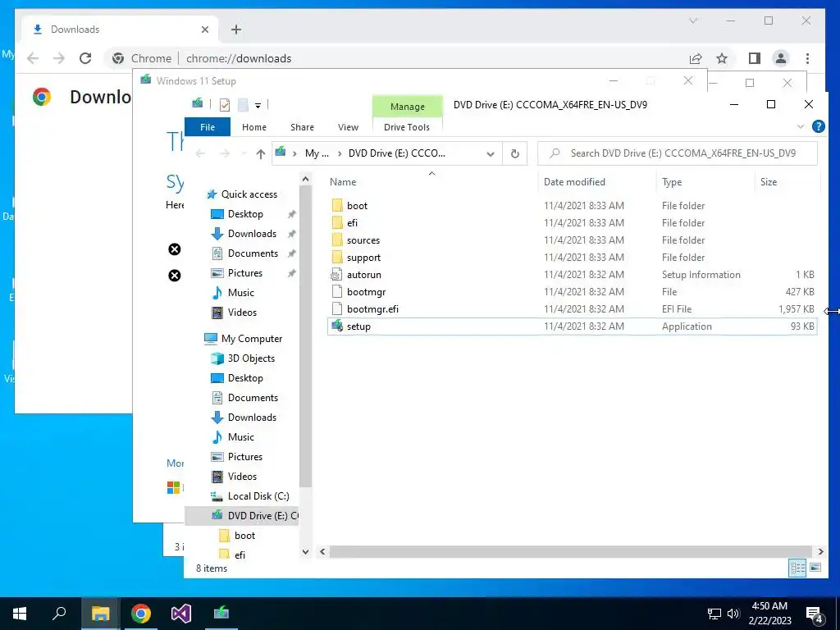Screen dimensions: 840x630
Task: Click the Back navigation arrow in Explorer
Action: tap(200, 153)
